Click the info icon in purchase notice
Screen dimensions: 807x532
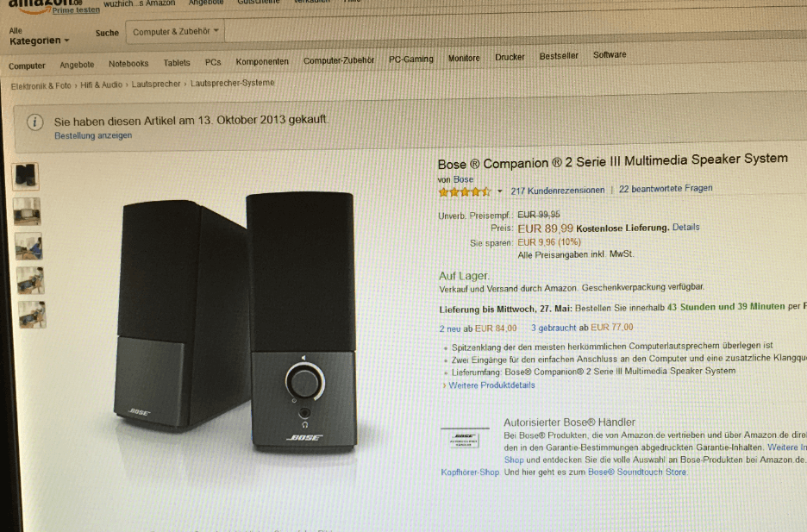pyautogui.click(x=35, y=122)
